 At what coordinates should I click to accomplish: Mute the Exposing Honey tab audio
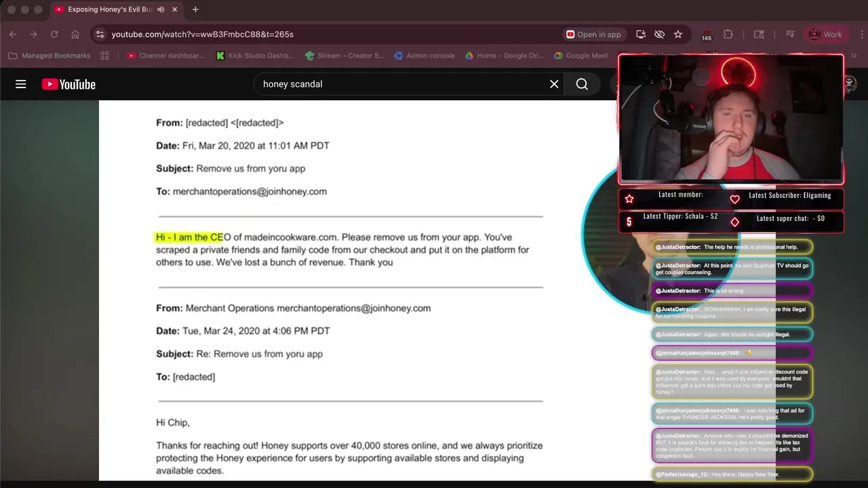click(x=161, y=9)
